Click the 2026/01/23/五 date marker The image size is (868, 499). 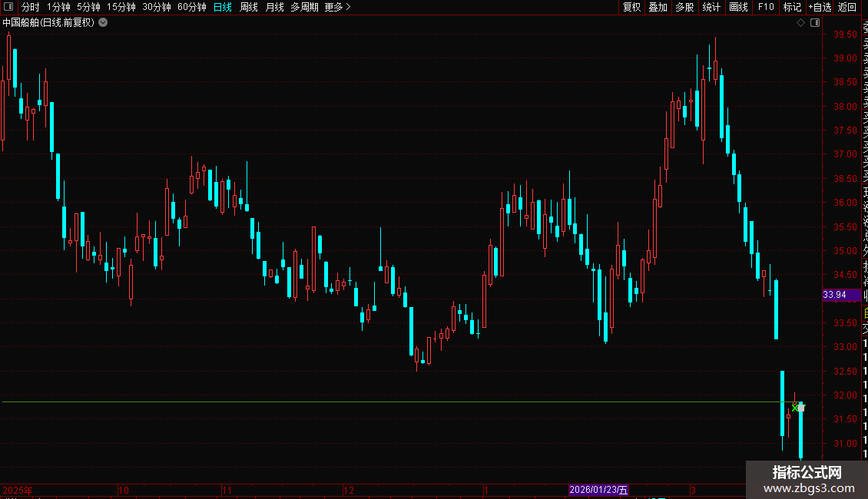(x=598, y=490)
